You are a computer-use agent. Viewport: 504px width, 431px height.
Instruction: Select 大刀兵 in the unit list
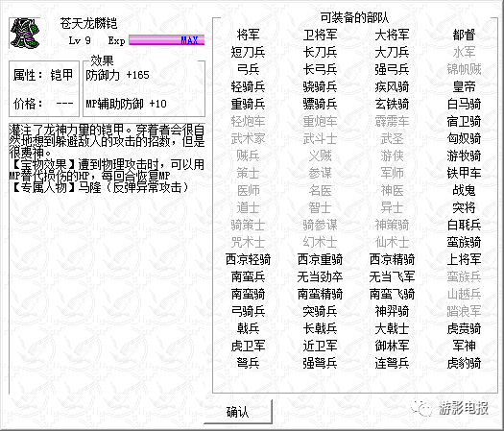click(392, 52)
